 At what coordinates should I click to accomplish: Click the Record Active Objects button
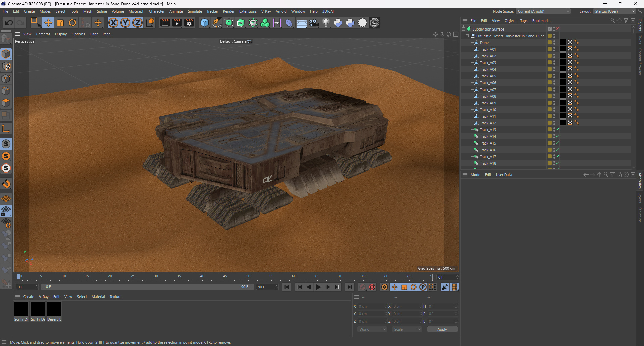pos(363,287)
